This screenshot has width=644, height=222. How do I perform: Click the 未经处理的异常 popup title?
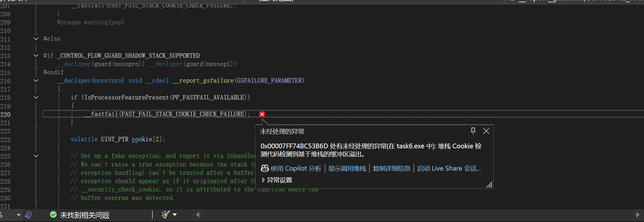pos(282,131)
